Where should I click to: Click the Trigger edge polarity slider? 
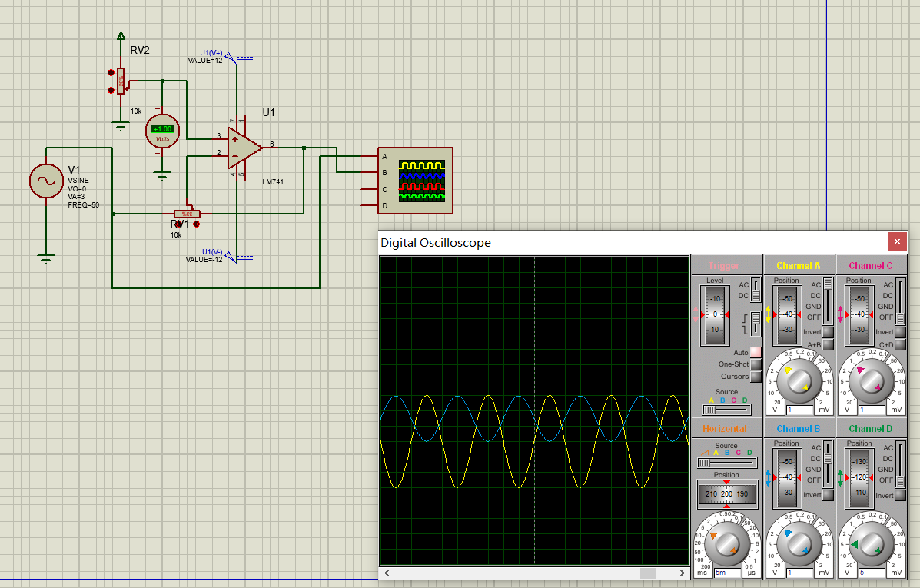click(x=756, y=324)
